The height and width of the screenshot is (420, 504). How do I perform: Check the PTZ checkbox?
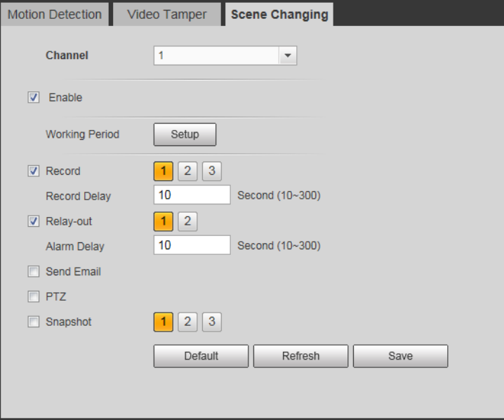(x=34, y=296)
